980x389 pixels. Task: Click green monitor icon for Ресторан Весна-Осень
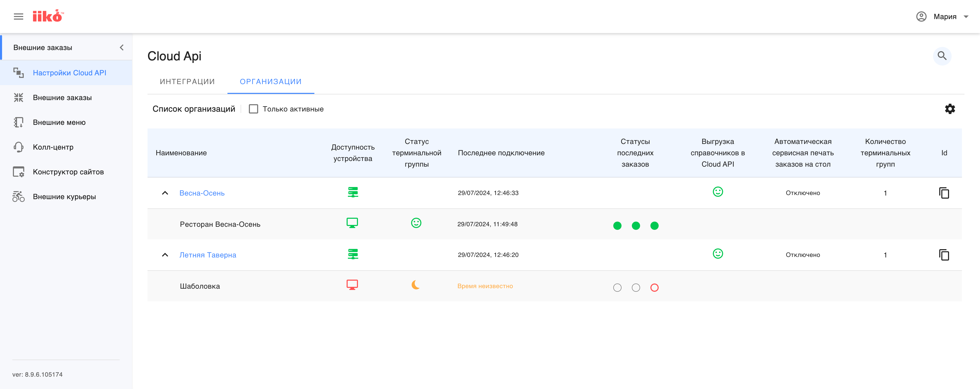click(352, 223)
